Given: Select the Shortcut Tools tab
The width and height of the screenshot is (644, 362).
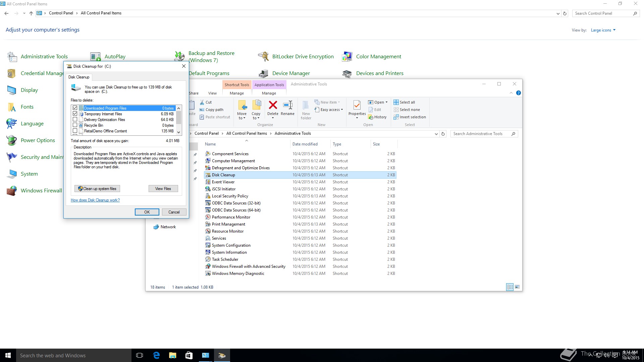Looking at the screenshot, I should point(237,85).
